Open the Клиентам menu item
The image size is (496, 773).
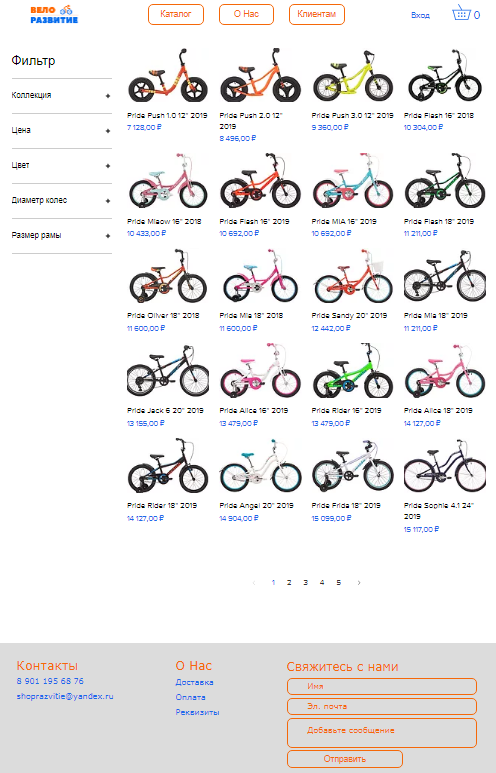point(317,14)
